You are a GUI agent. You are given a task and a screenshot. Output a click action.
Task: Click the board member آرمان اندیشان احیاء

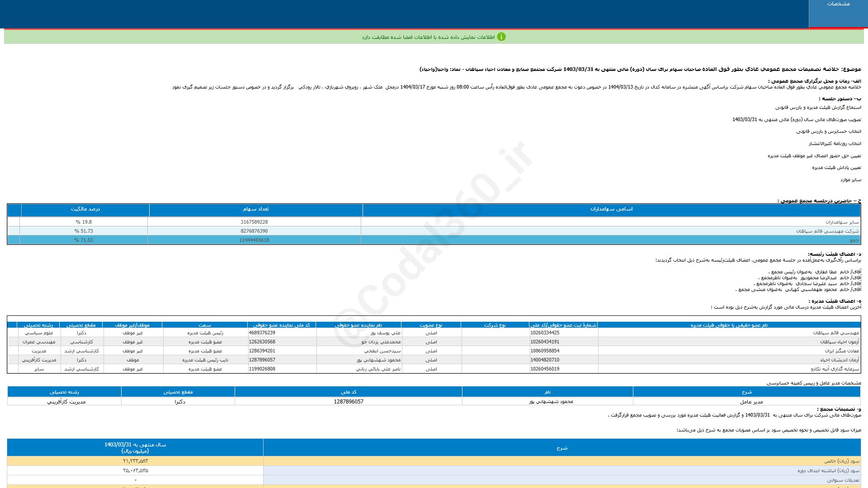pyautogui.click(x=840, y=360)
